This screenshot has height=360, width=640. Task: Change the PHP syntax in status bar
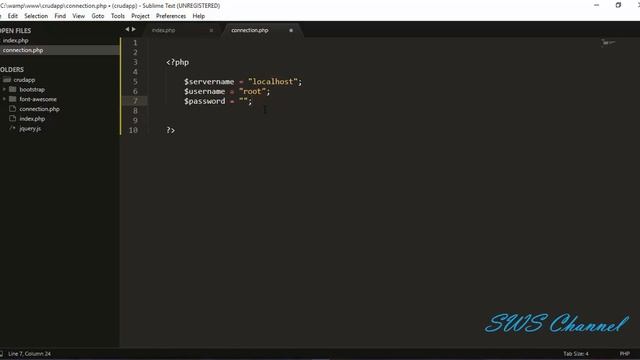coord(625,354)
